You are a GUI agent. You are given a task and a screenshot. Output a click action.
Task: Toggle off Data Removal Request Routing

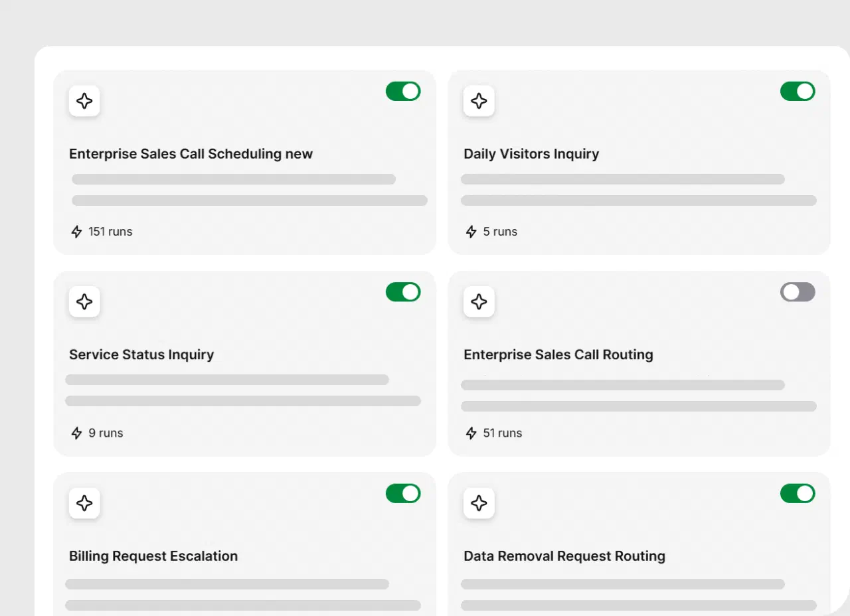pyautogui.click(x=798, y=493)
